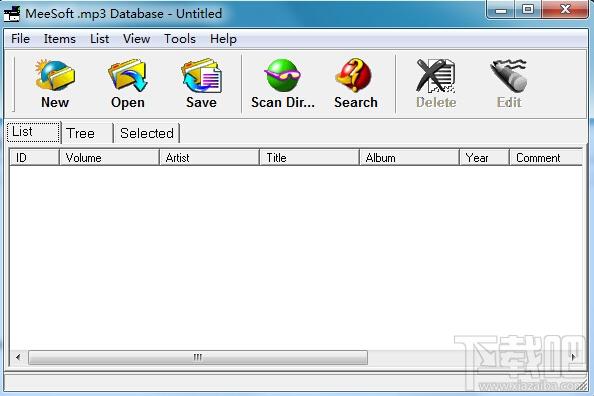The height and width of the screenshot is (396, 594).
Task: Sort by the Title column header
Action: [310, 157]
